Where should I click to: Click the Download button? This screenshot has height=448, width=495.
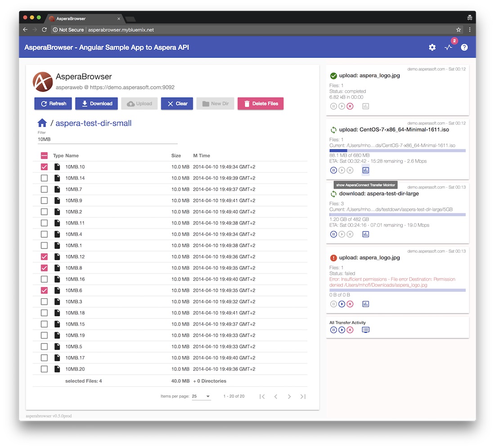tap(96, 103)
